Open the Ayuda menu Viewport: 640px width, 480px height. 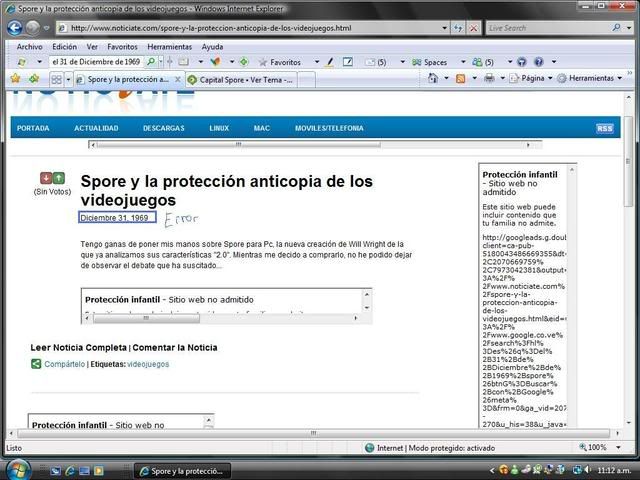(212, 47)
